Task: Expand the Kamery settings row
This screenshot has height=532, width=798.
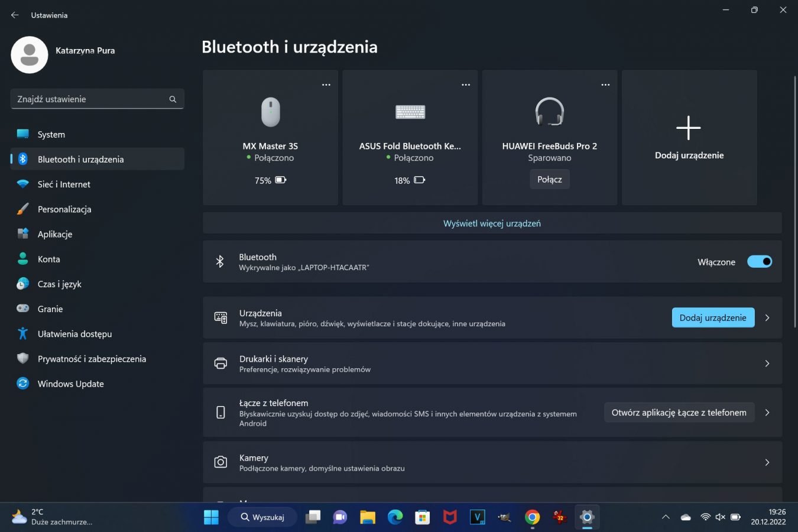Action: pyautogui.click(x=767, y=463)
